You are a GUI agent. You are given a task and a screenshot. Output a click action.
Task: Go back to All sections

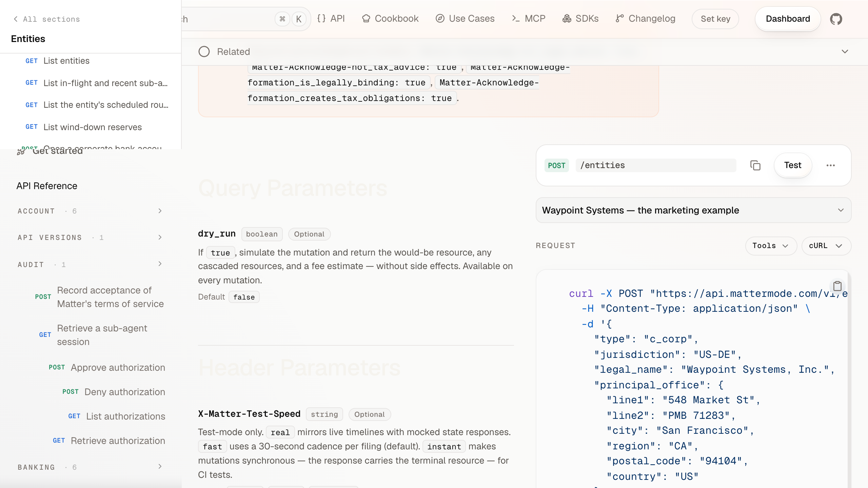click(x=47, y=19)
